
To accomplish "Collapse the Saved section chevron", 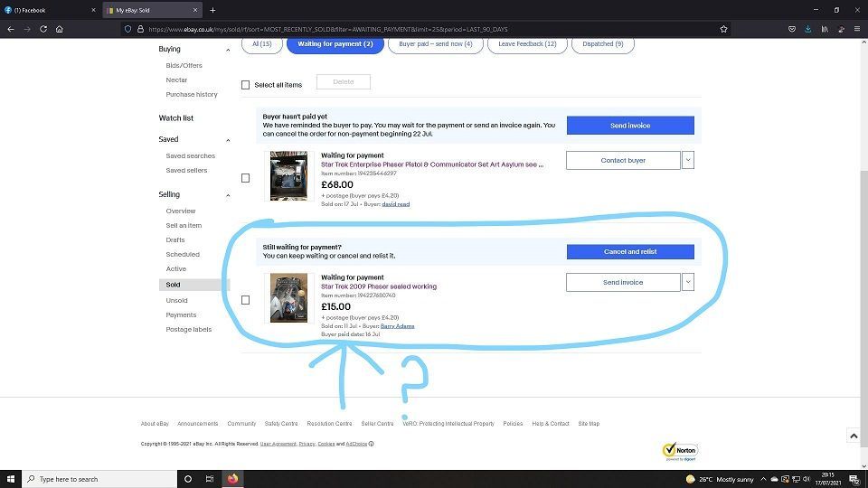I will pyautogui.click(x=228, y=140).
